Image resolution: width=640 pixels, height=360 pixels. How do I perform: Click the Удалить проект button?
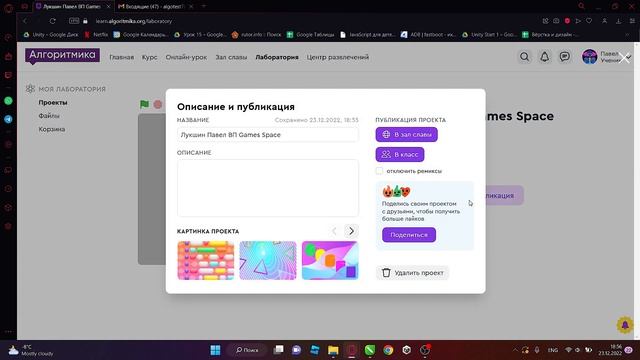[x=412, y=273]
